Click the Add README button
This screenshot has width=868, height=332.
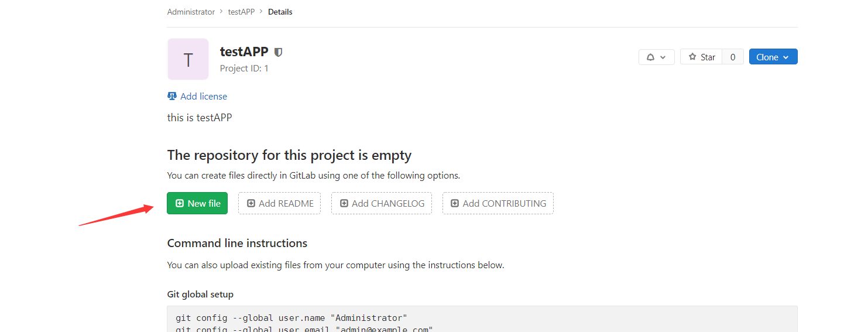(279, 203)
